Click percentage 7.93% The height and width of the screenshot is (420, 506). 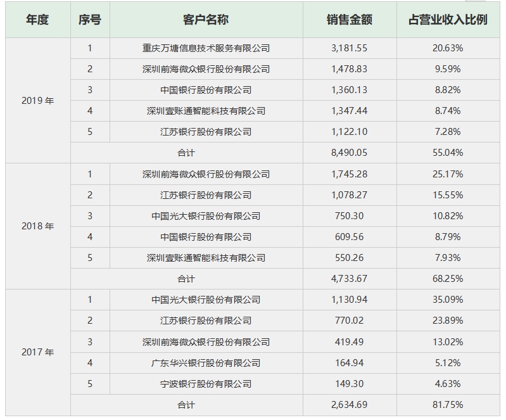coord(448,258)
